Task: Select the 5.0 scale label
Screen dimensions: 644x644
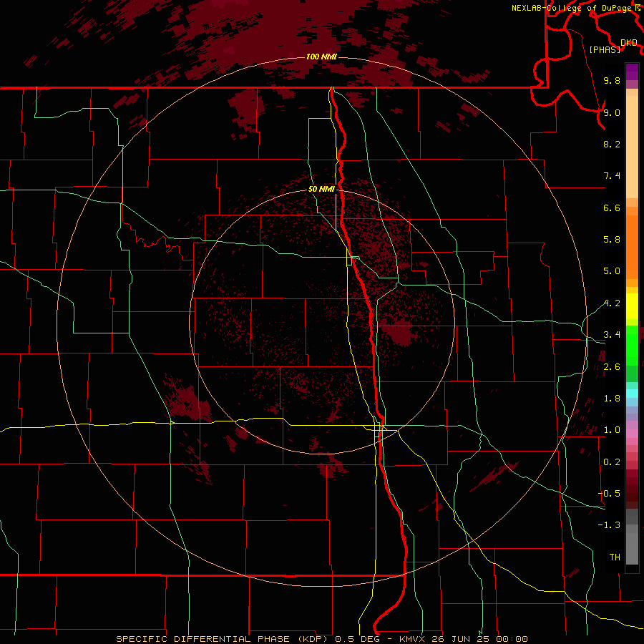Action: coord(612,271)
